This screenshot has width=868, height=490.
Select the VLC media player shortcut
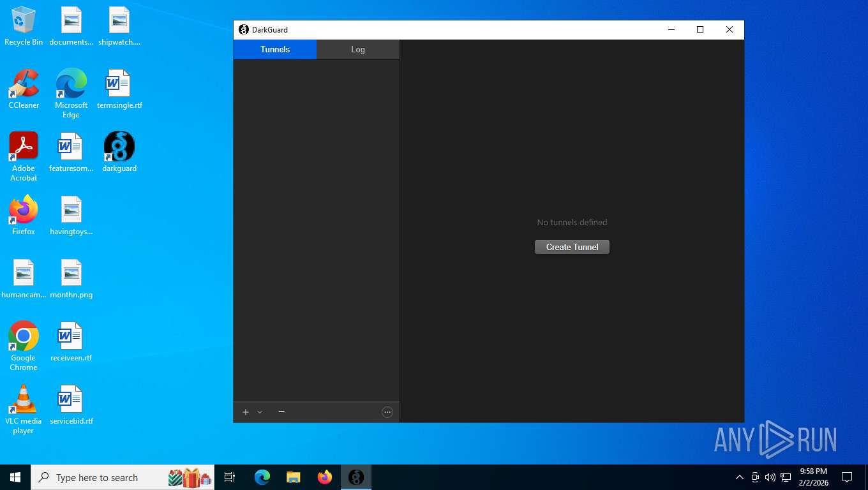click(x=24, y=409)
